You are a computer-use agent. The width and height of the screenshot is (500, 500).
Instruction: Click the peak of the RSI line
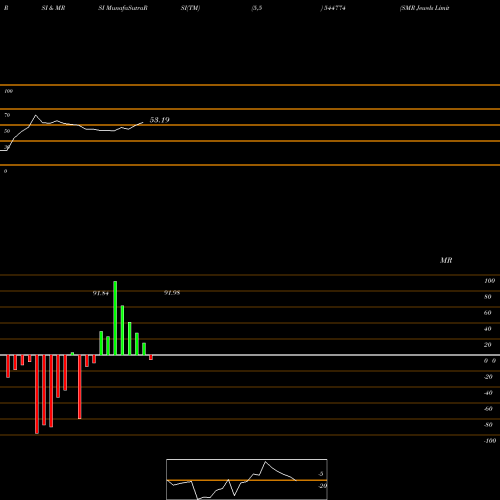pyautogui.click(x=36, y=115)
